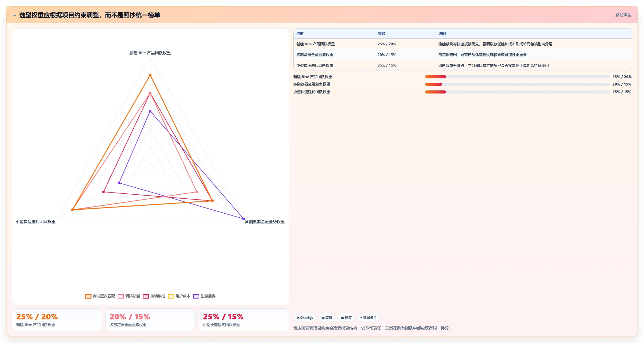Open the 20% / 15% data card

click(x=151, y=320)
